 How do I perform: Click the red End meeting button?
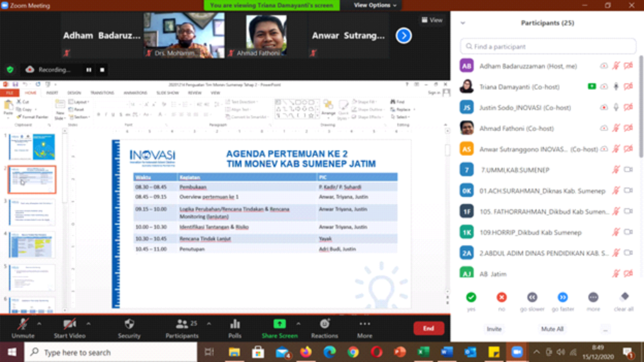pos(428,328)
